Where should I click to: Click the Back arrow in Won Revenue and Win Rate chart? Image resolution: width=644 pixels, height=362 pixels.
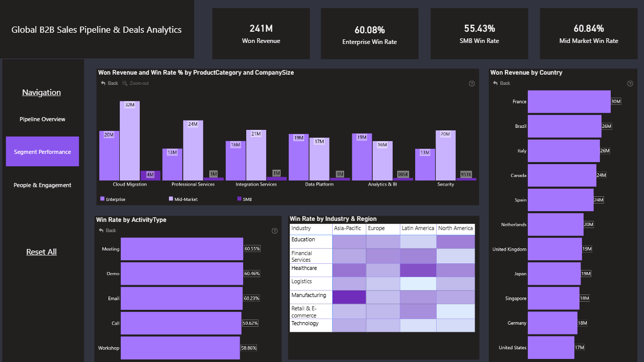103,83
